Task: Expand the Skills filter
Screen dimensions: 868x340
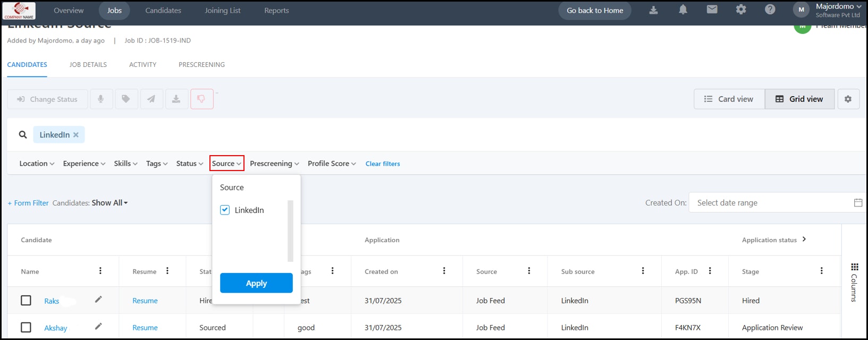Action: (126, 164)
